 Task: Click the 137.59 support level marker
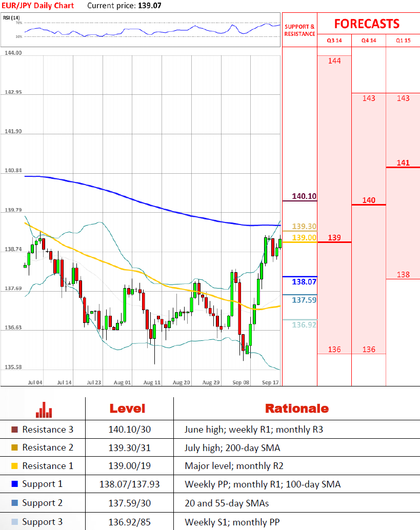(304, 300)
